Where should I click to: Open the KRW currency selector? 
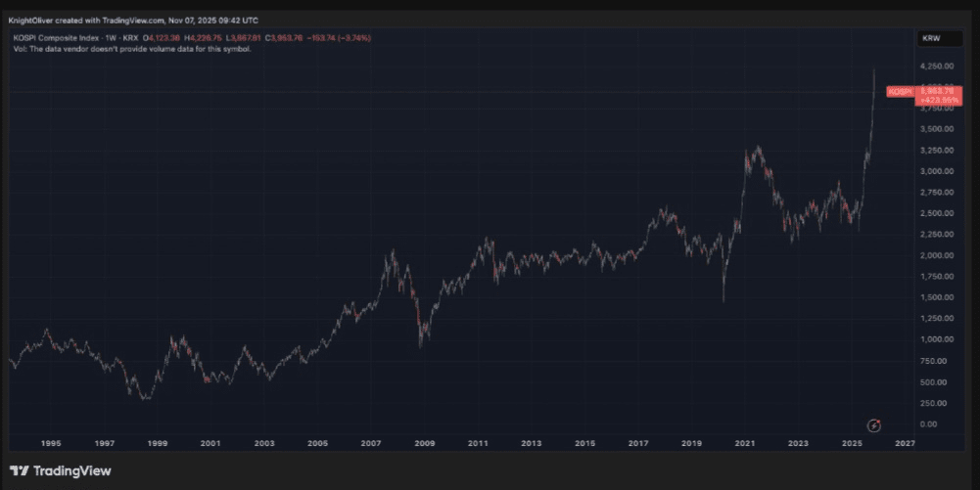point(930,38)
